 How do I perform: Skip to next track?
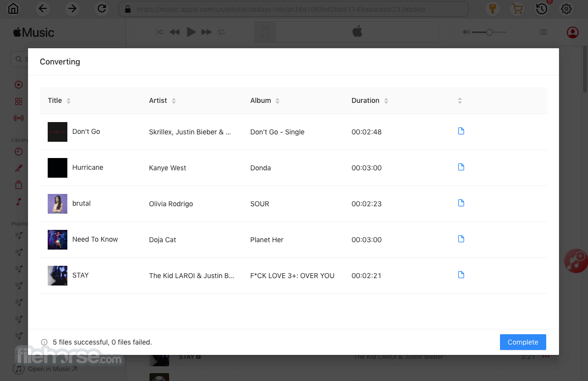click(206, 32)
